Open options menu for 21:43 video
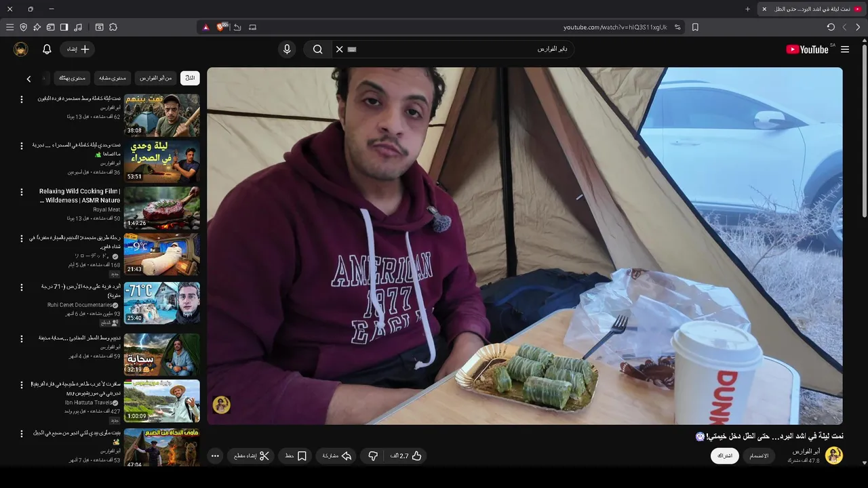 21,239
